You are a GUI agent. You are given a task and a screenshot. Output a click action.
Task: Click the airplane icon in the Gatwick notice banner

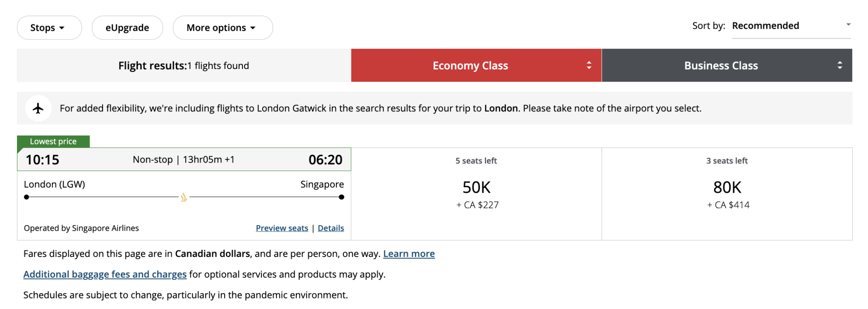click(39, 108)
